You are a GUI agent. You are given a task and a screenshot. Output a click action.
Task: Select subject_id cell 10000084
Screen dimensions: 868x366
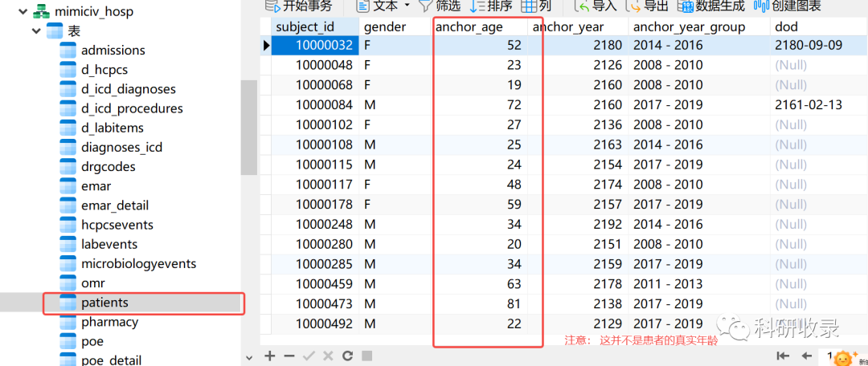tap(314, 104)
